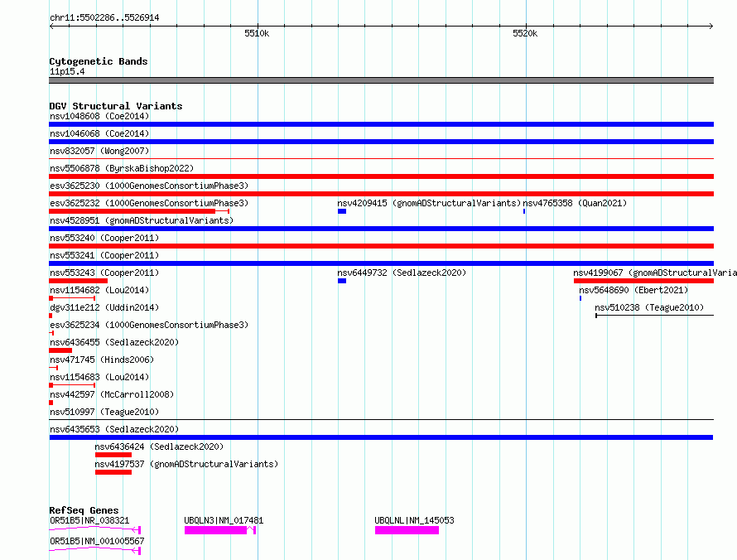Open the nsv471745 (Hinds2006) label
737x560 pixels.
(102, 360)
